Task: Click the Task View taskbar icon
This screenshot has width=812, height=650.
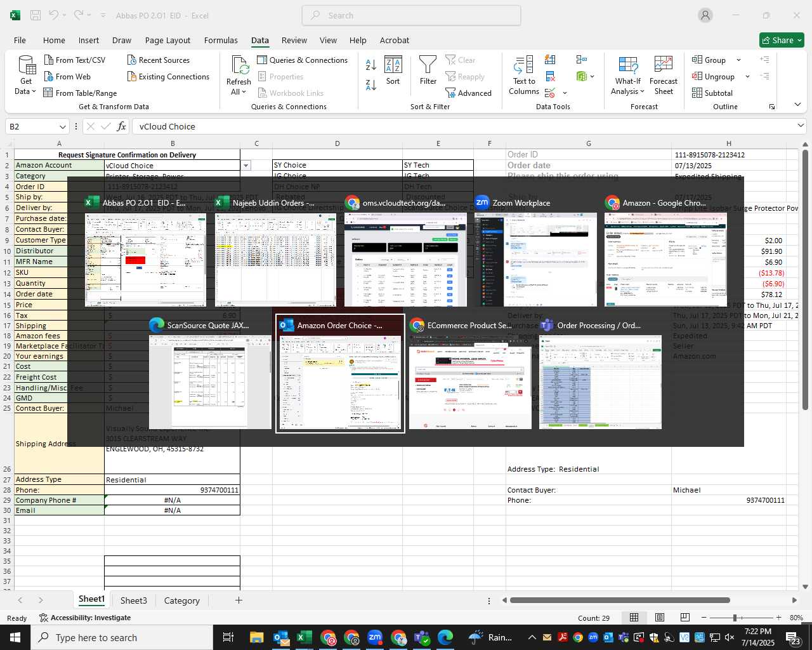Action: click(228, 637)
